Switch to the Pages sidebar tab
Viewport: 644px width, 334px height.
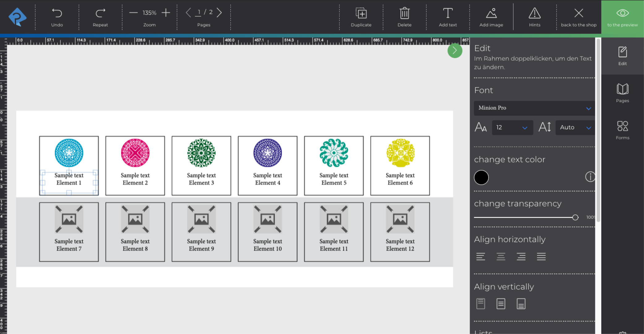(x=622, y=93)
